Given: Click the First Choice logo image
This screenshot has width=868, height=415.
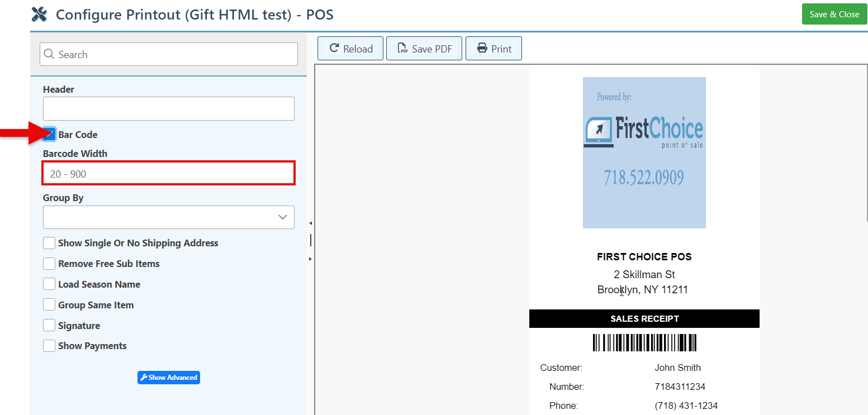Looking at the screenshot, I should coord(644,152).
